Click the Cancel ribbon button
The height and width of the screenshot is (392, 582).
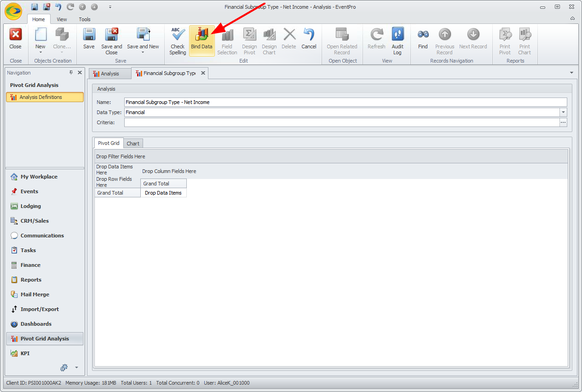[x=309, y=39]
